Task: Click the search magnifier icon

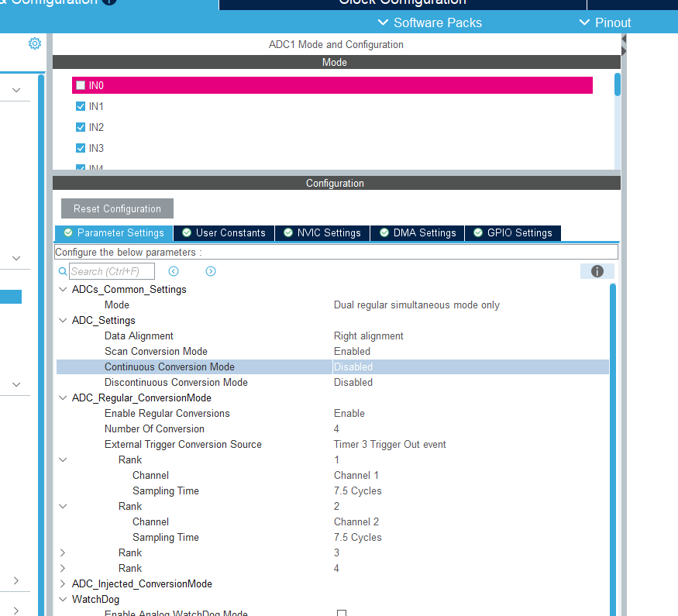Action: click(63, 271)
